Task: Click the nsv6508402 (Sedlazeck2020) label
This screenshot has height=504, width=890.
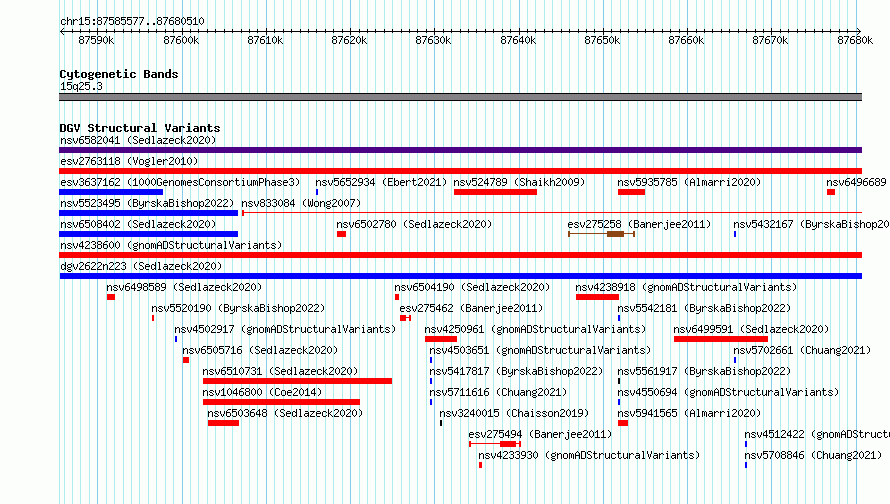Action: point(138,224)
